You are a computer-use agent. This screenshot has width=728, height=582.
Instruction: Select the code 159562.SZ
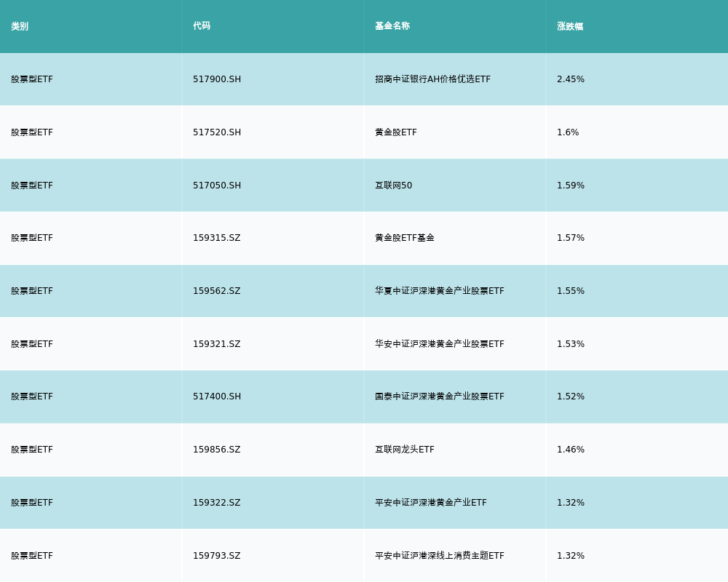click(217, 291)
